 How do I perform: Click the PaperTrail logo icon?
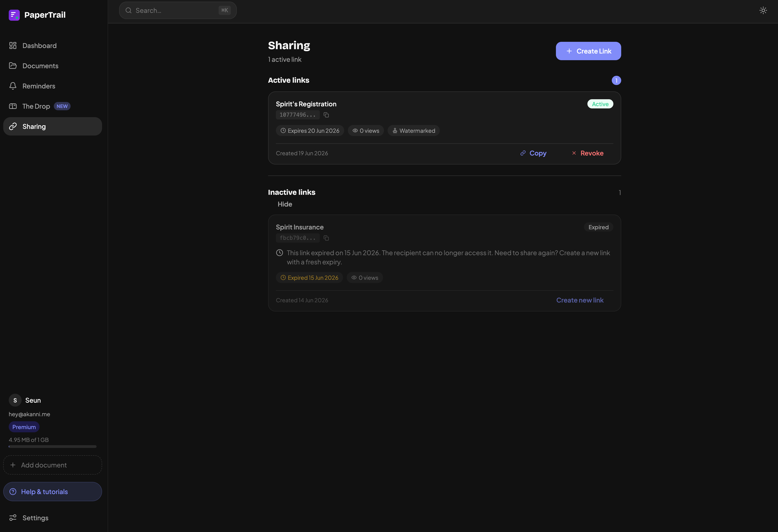14,15
